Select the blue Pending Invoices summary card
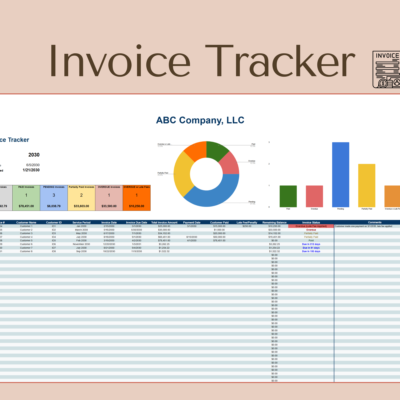Screen dimensions: 400x400 pyautogui.click(x=54, y=198)
